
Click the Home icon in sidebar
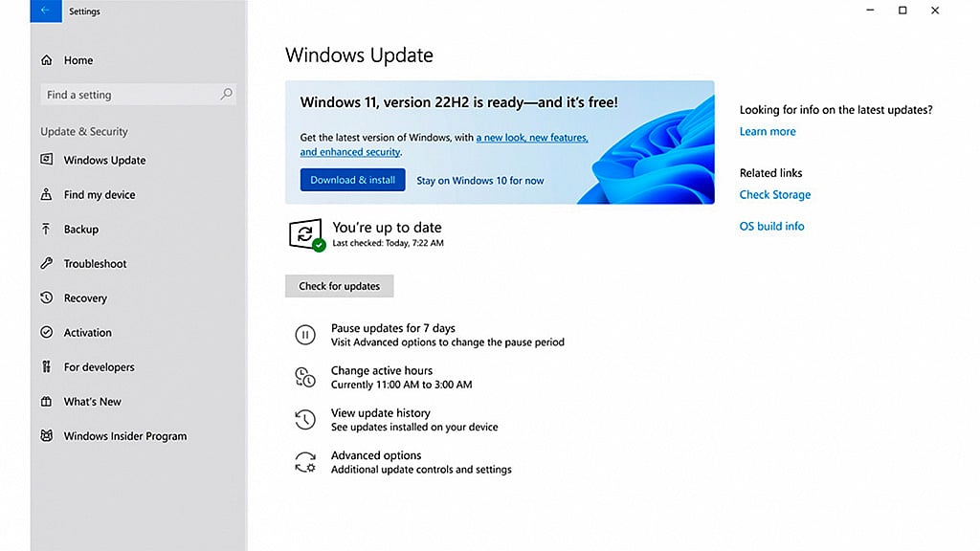pyautogui.click(x=47, y=60)
